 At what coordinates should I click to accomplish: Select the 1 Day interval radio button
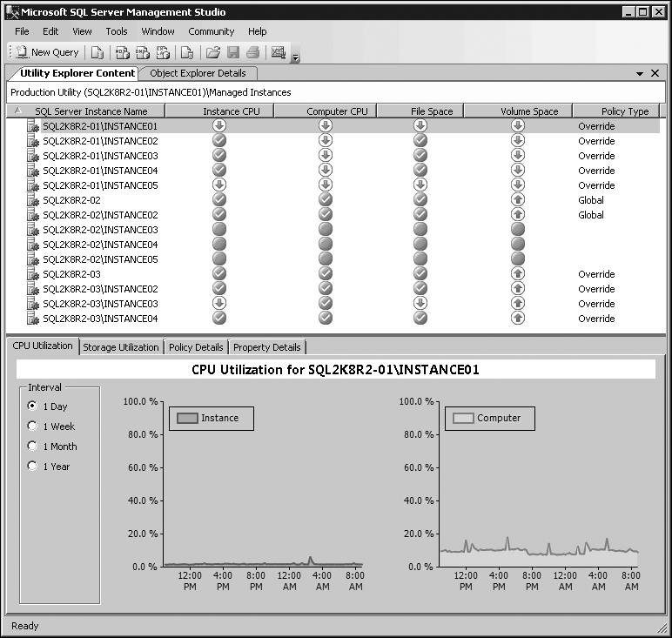(x=32, y=406)
